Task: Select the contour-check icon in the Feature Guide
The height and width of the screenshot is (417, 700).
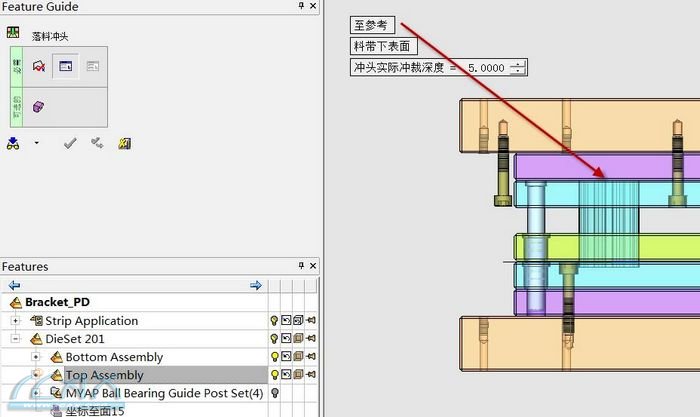Action: tap(39, 67)
